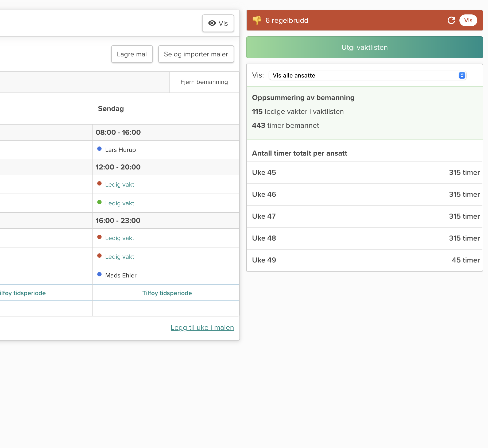Add time period under Søndag column
This screenshot has height=448, width=488.
coord(167,293)
